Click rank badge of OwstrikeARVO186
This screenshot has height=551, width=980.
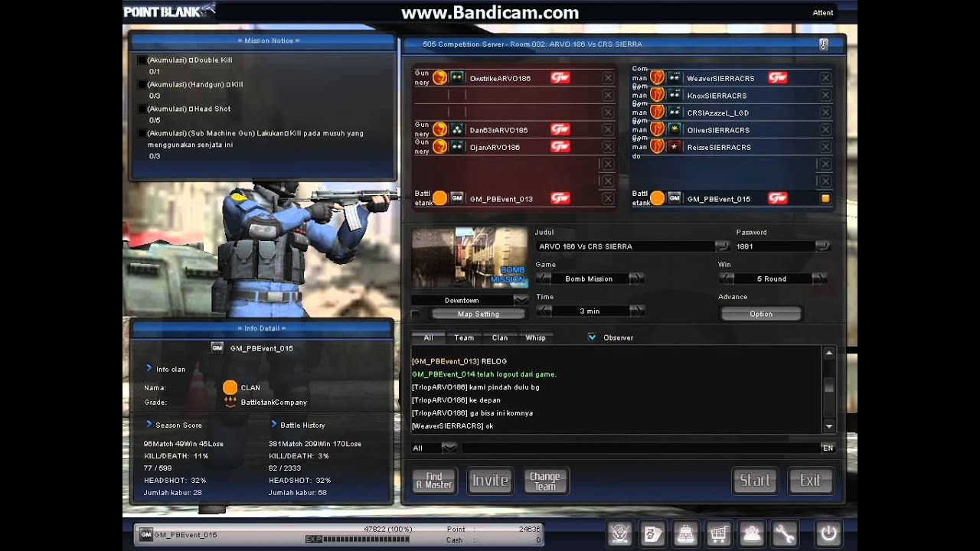pos(457,78)
